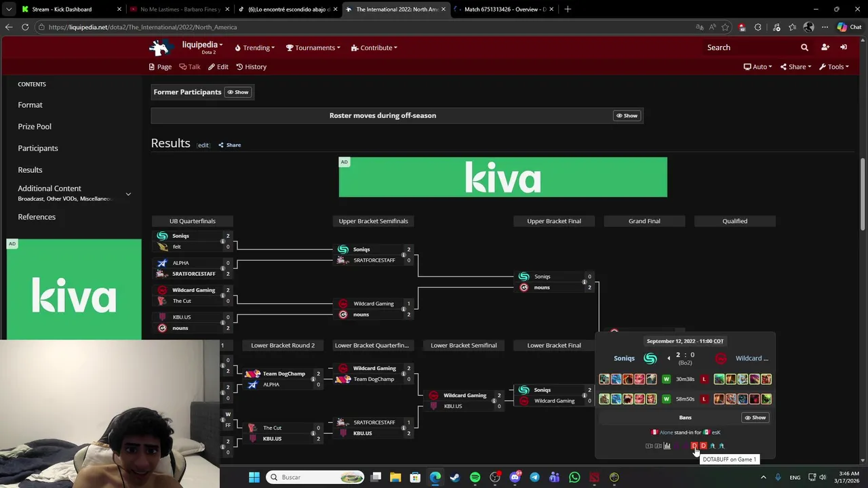Open the Tournaments dropdown menu
Image resolution: width=868 pixels, height=488 pixels.
(x=313, y=47)
